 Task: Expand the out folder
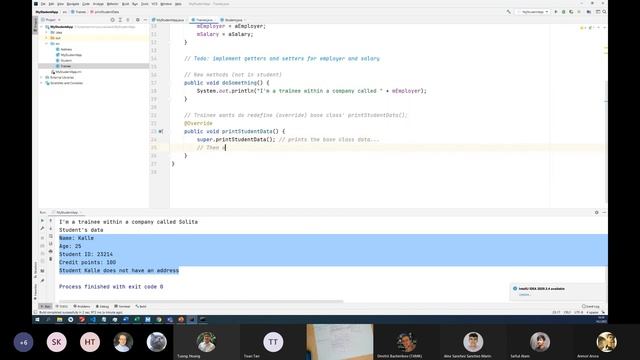click(47, 38)
